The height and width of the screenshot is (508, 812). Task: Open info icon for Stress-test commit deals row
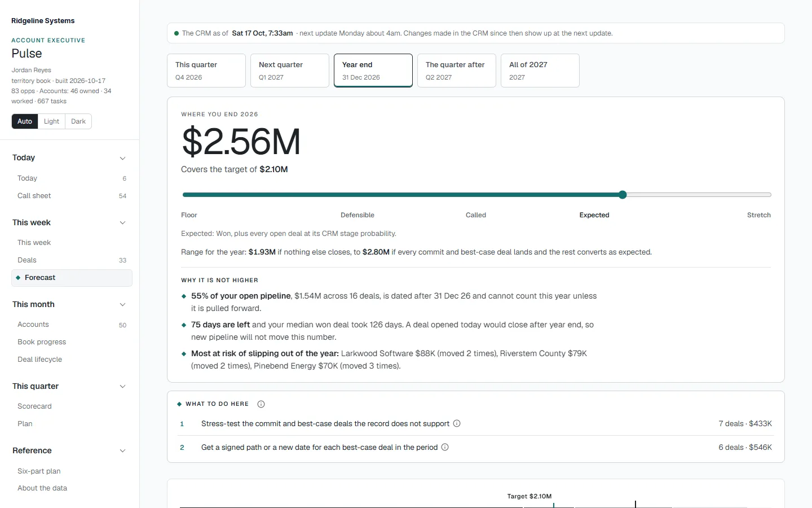[x=457, y=423]
